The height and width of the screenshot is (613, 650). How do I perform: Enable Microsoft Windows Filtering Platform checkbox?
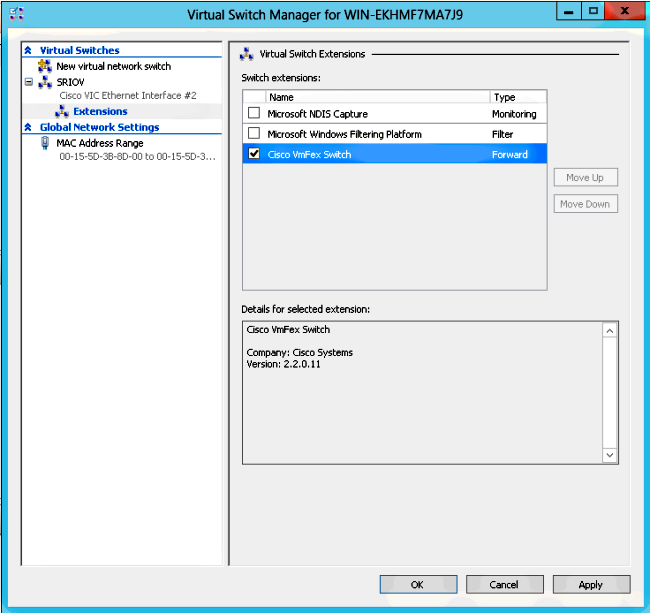click(x=254, y=133)
